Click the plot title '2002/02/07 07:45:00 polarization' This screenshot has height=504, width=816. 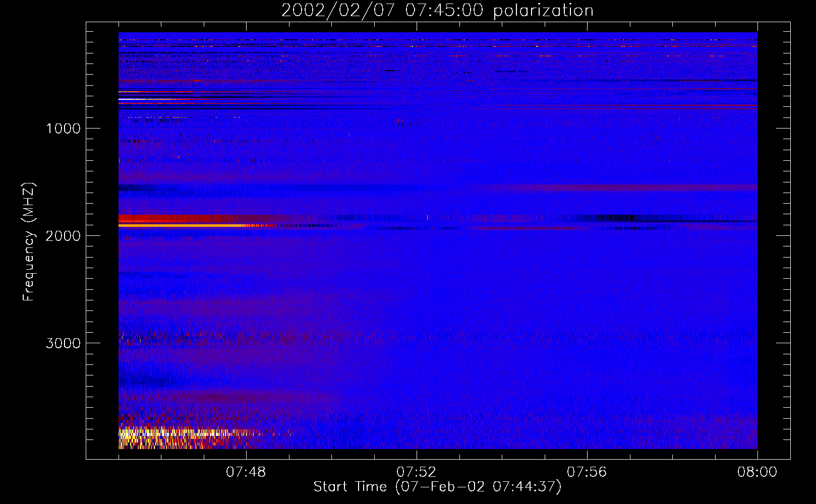[x=437, y=10]
